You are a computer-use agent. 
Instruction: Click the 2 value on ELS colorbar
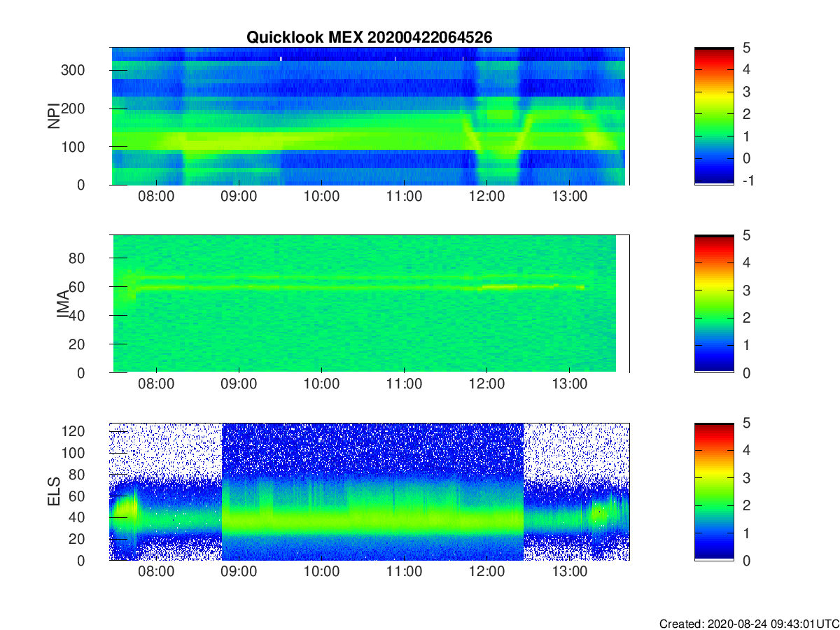tap(747, 505)
